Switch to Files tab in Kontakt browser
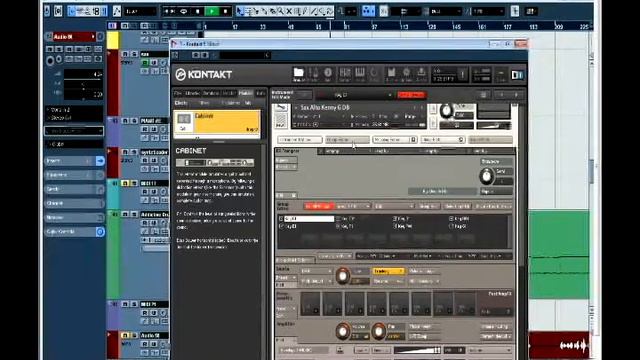Screen dimensions: 640x360 tap(178, 93)
